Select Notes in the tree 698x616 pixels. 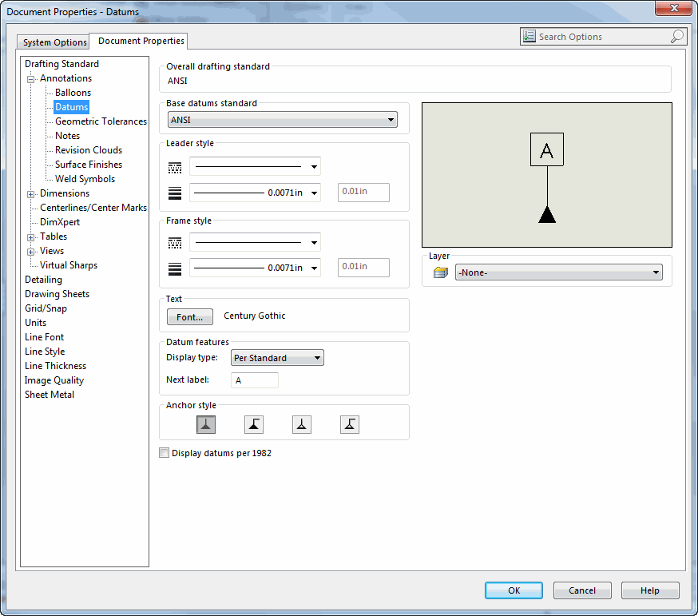point(68,136)
